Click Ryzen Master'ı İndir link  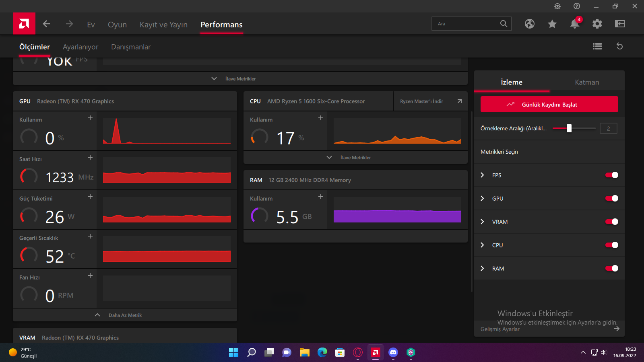pos(430,101)
